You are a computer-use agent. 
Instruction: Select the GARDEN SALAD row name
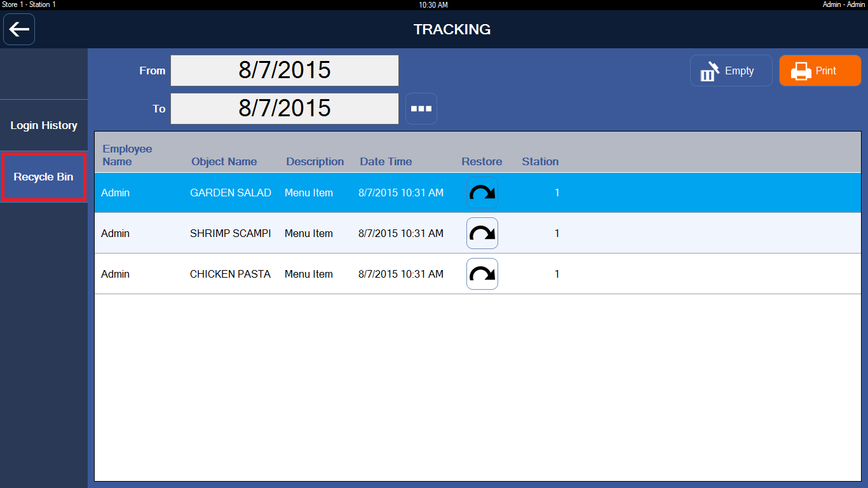tap(231, 193)
